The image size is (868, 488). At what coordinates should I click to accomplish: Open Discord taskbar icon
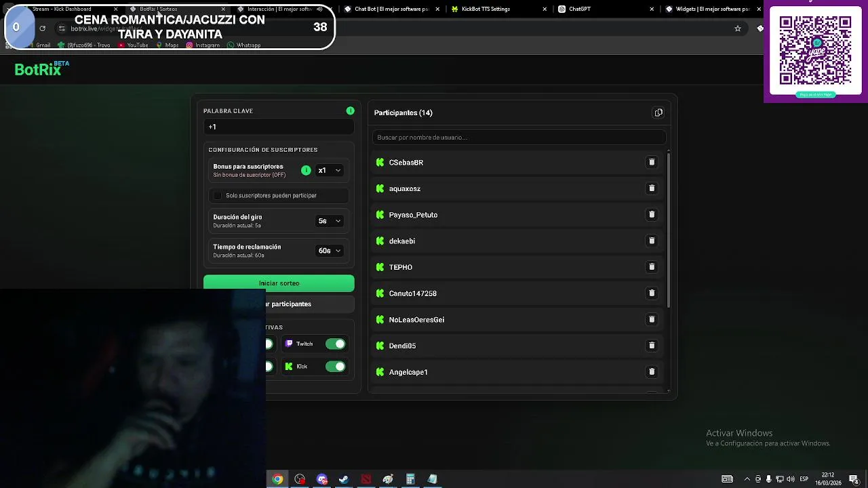pos(322,479)
